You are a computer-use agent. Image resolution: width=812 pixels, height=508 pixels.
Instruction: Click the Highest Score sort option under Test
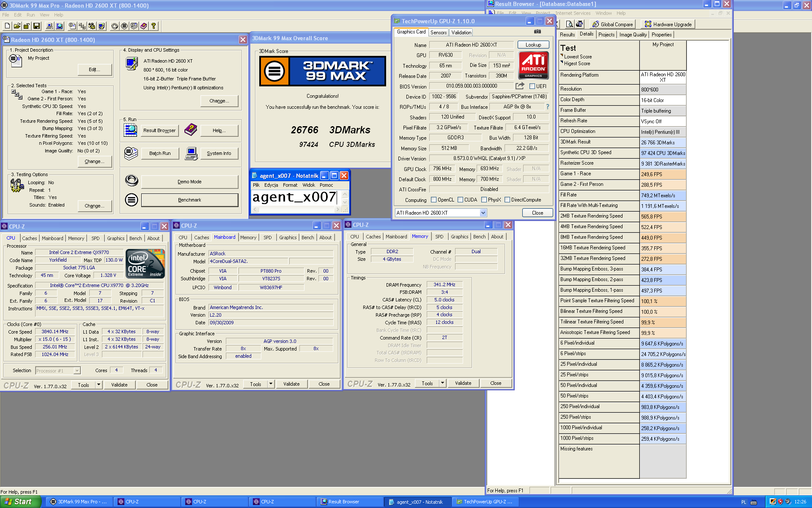tap(577, 63)
